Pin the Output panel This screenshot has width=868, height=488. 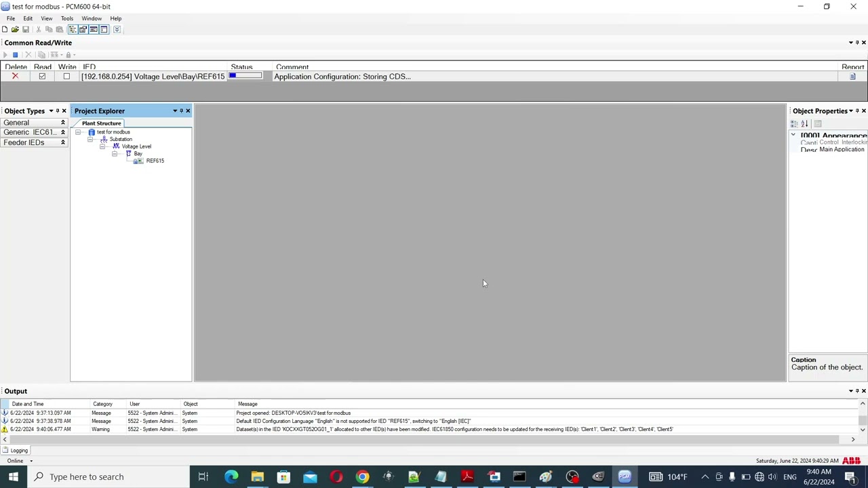pyautogui.click(x=857, y=391)
